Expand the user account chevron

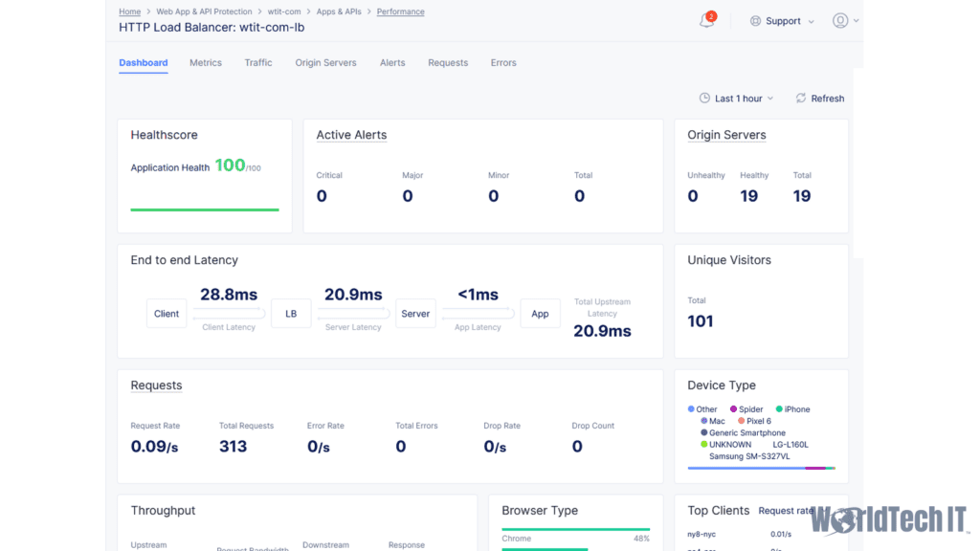point(857,21)
